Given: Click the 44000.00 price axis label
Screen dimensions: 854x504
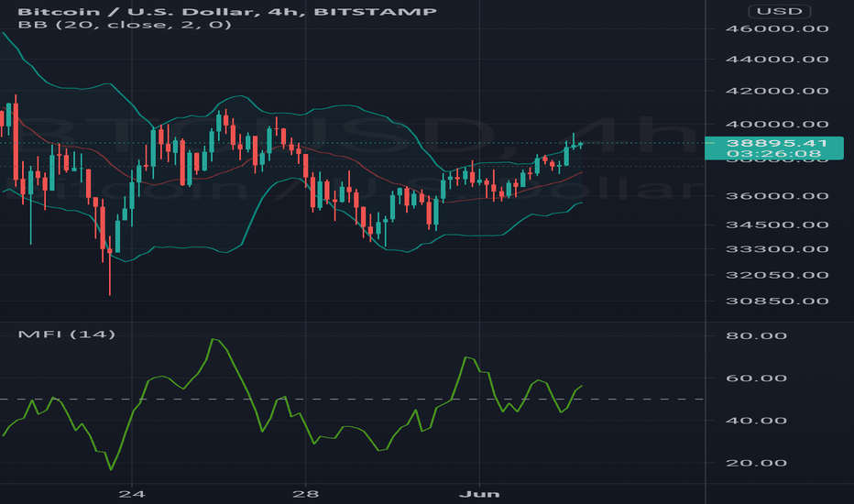Looking at the screenshot, I should point(777,60).
